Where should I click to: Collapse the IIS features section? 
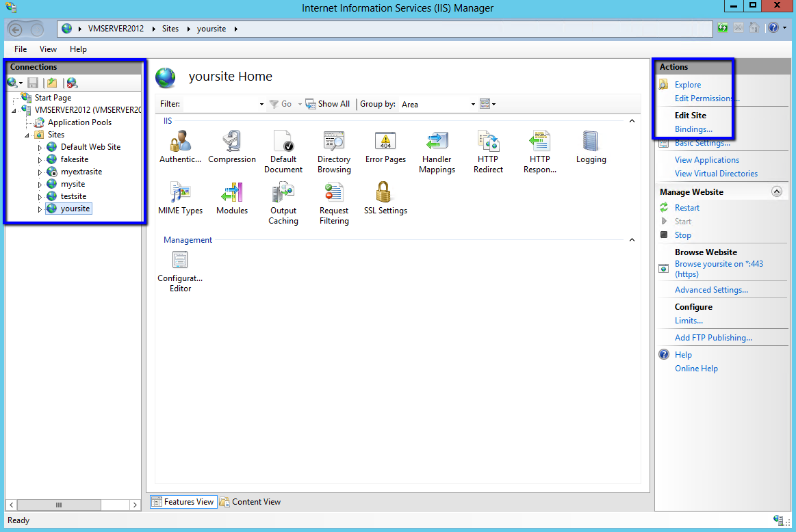pos(631,121)
